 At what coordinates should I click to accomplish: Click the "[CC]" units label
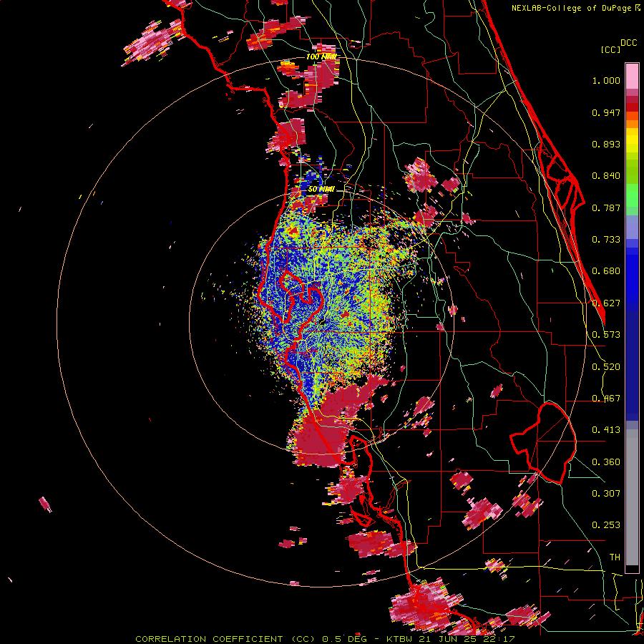(610, 49)
